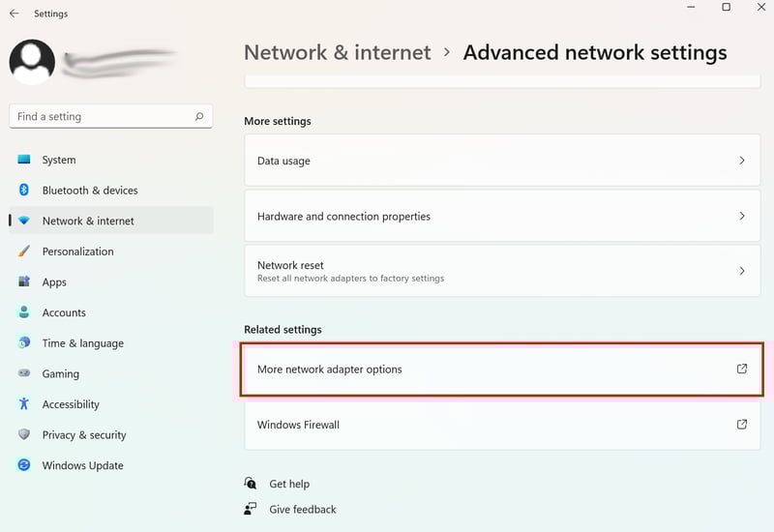This screenshot has width=774, height=532.
Task: Click external link icon beside More network adapter options
Action: pyautogui.click(x=741, y=369)
